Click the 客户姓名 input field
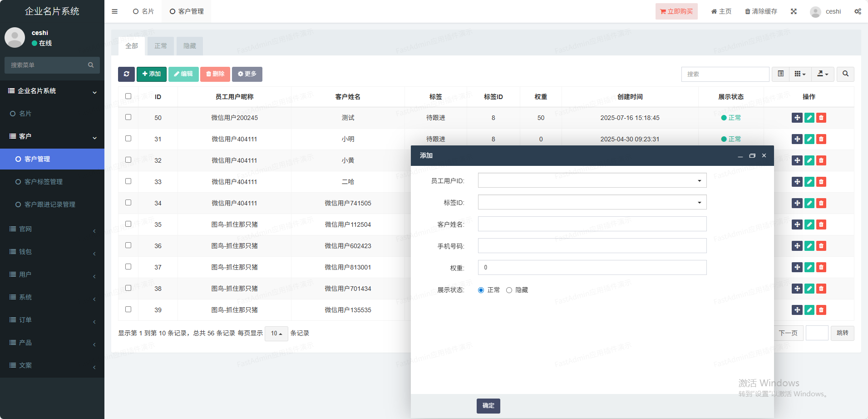 point(592,224)
